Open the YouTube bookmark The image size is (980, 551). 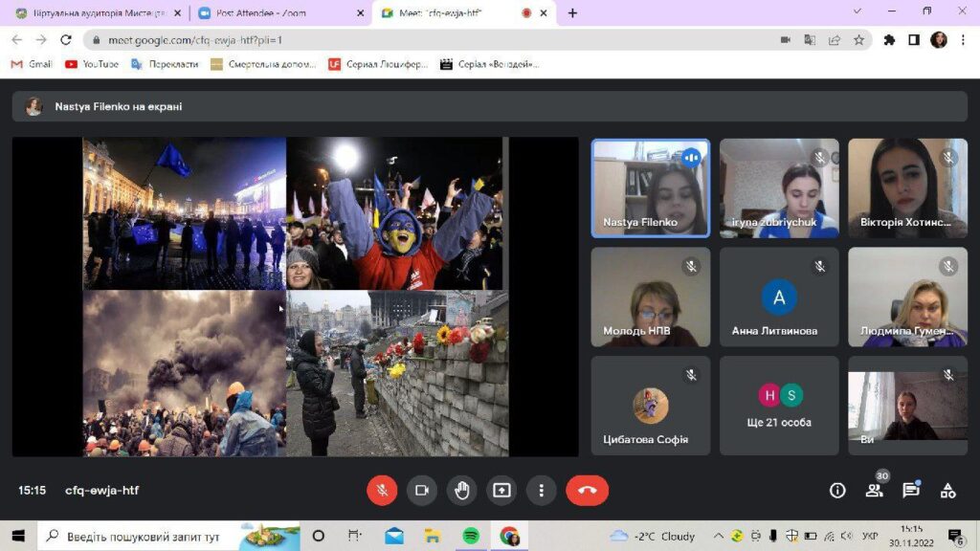[92, 64]
